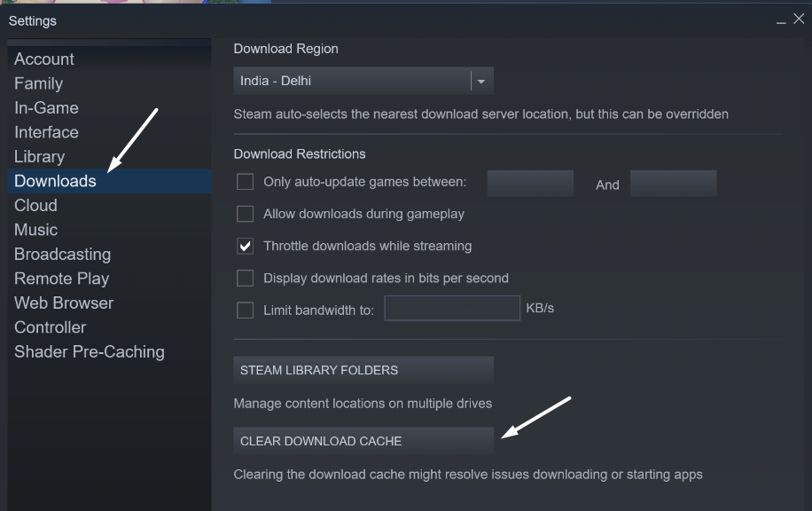The width and height of the screenshot is (812, 511).
Task: Open the auto-update start time dropdown
Action: 530,184
